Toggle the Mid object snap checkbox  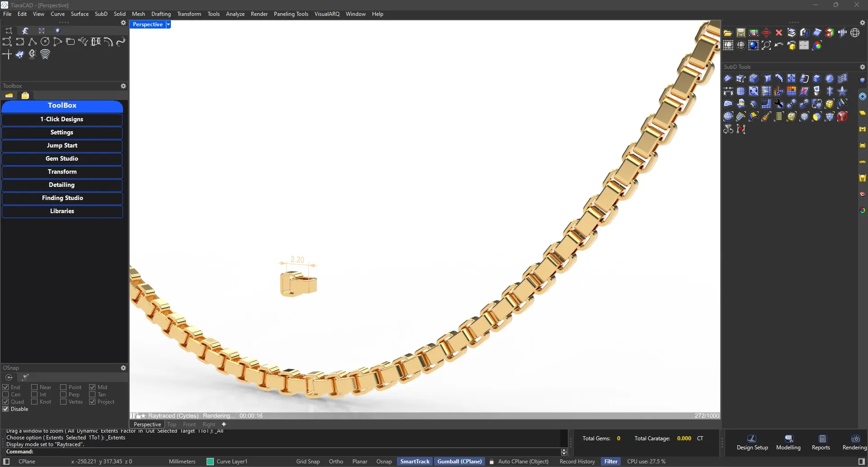point(92,387)
